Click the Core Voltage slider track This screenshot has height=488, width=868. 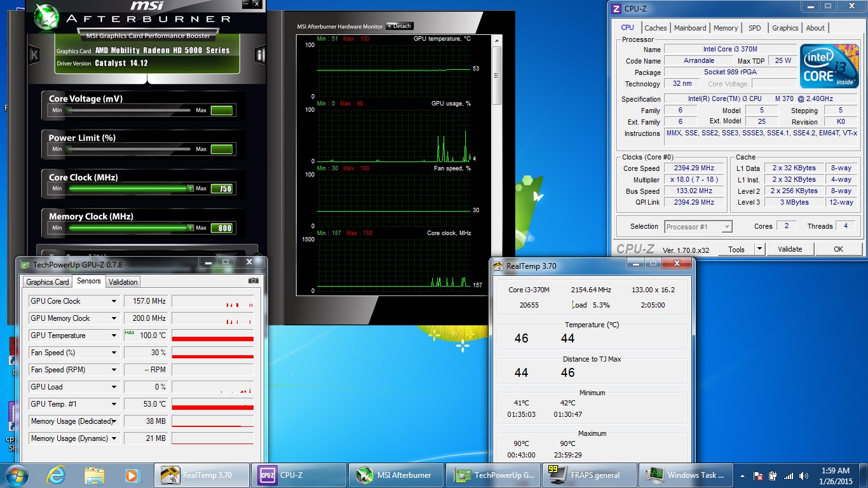tap(128, 110)
